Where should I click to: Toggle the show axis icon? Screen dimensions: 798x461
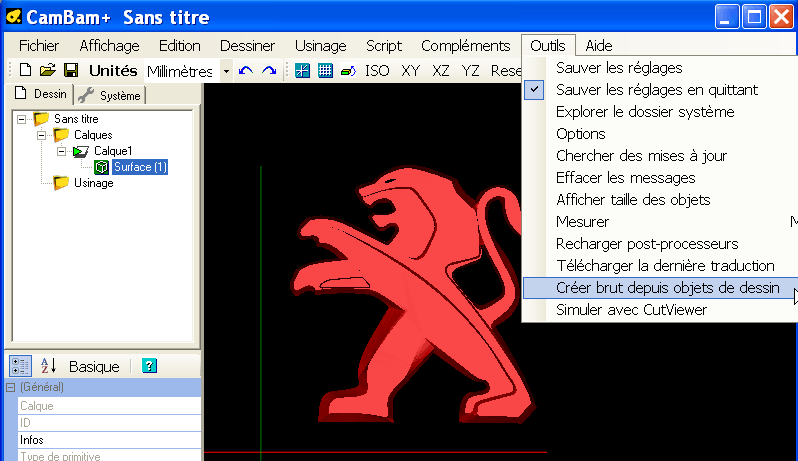[302, 71]
